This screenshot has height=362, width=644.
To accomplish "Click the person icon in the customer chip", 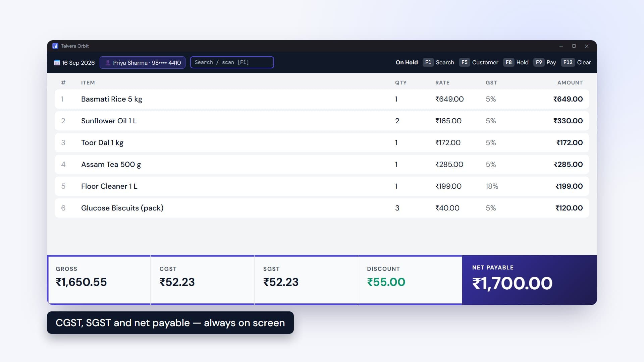I will click(108, 63).
